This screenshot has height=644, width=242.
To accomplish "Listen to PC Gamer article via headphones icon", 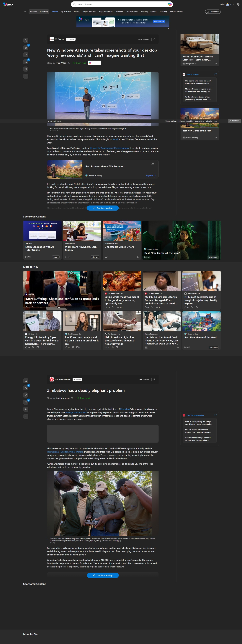I will click(x=26, y=40).
